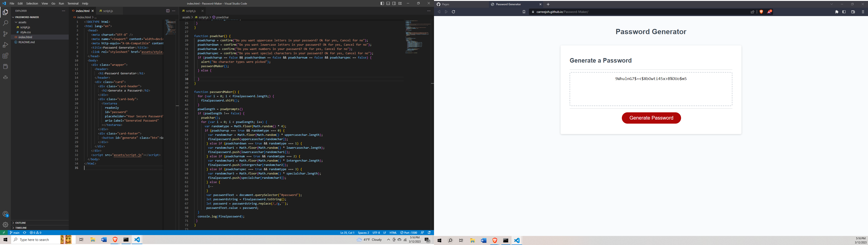868x245 pixels.
Task: Open the Search view in activity bar
Action: (x=5, y=23)
